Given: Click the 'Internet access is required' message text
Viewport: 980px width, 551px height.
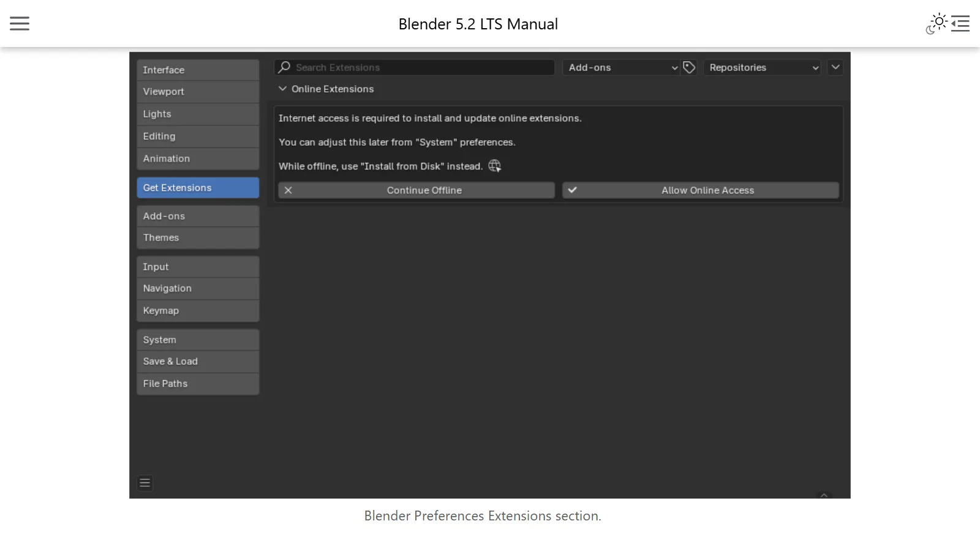Looking at the screenshot, I should point(430,118).
